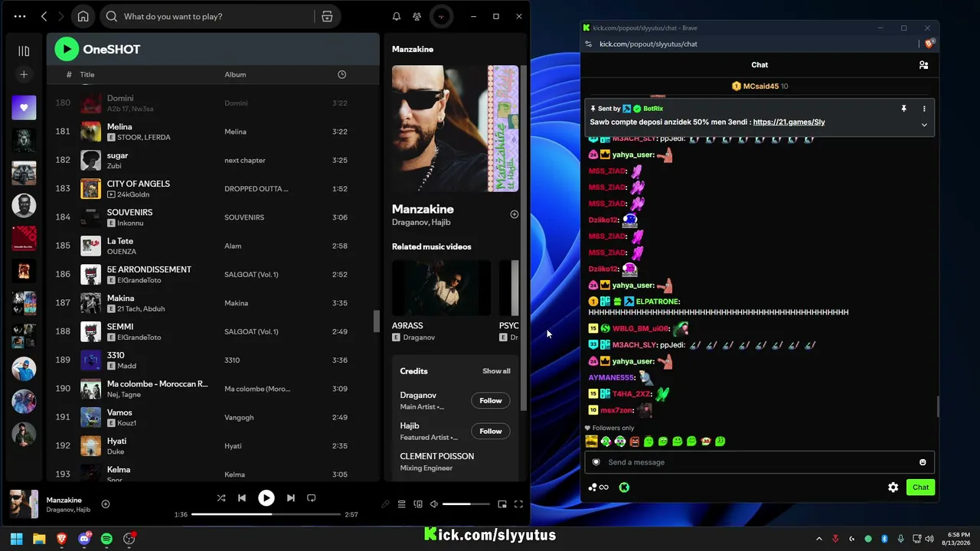Click green Chat send button
The width and height of the screenshot is (980, 551).
pos(920,487)
